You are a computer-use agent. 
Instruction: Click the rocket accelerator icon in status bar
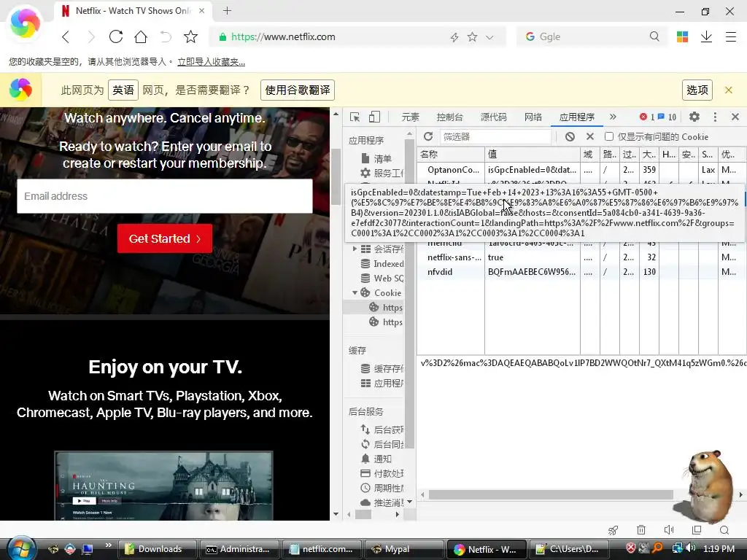point(613,530)
